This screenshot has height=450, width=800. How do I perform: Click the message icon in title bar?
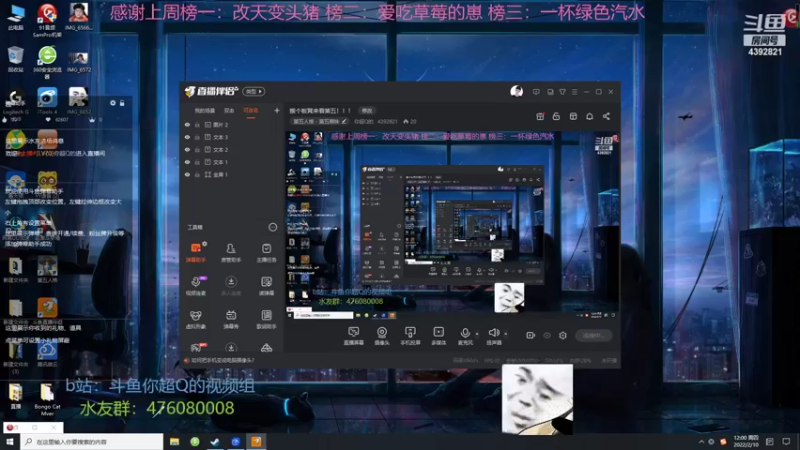click(x=536, y=92)
